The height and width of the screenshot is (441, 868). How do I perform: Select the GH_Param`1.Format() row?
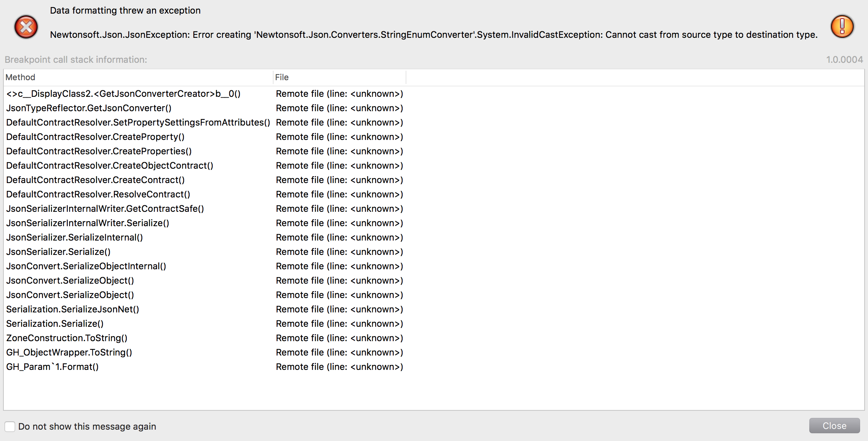coord(52,367)
